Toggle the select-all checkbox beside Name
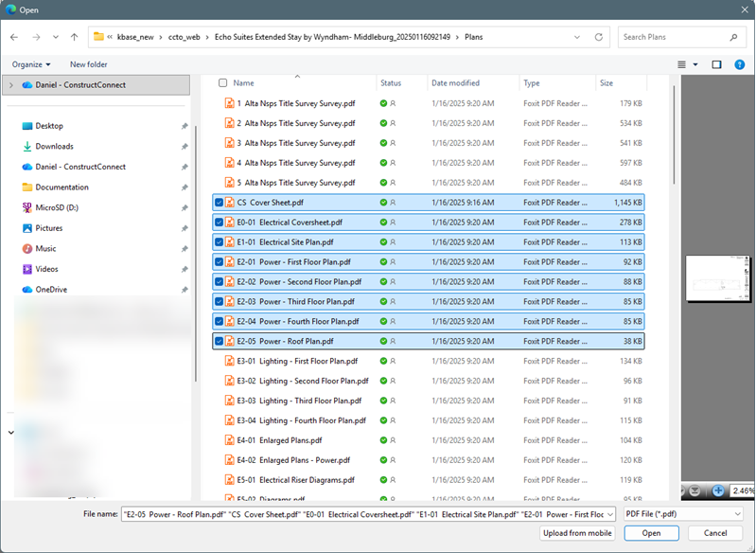 click(222, 83)
